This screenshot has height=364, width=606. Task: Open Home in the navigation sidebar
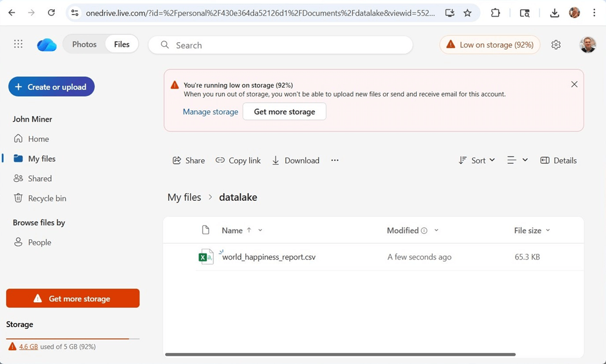point(38,138)
